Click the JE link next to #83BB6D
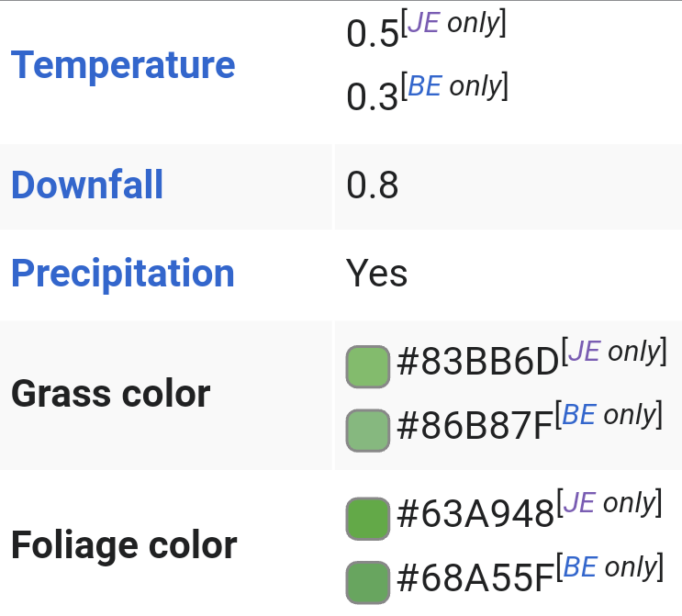The width and height of the screenshot is (682, 616). click(584, 352)
